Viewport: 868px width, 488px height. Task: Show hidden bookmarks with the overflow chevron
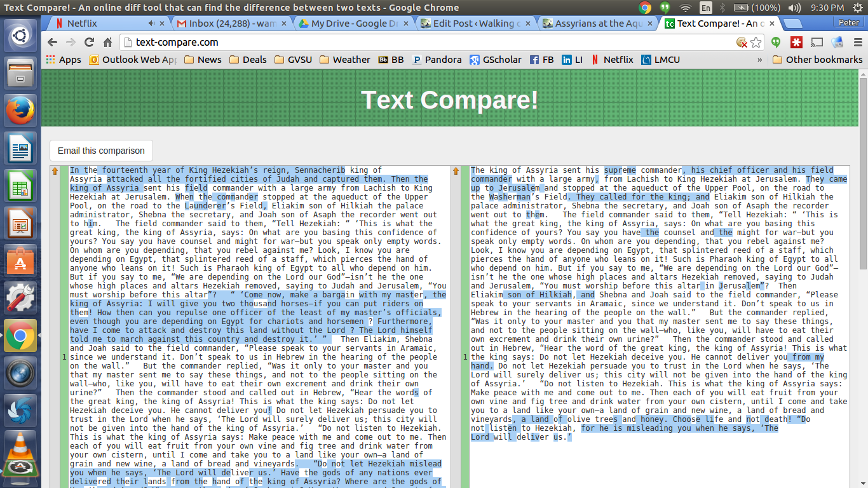click(759, 60)
